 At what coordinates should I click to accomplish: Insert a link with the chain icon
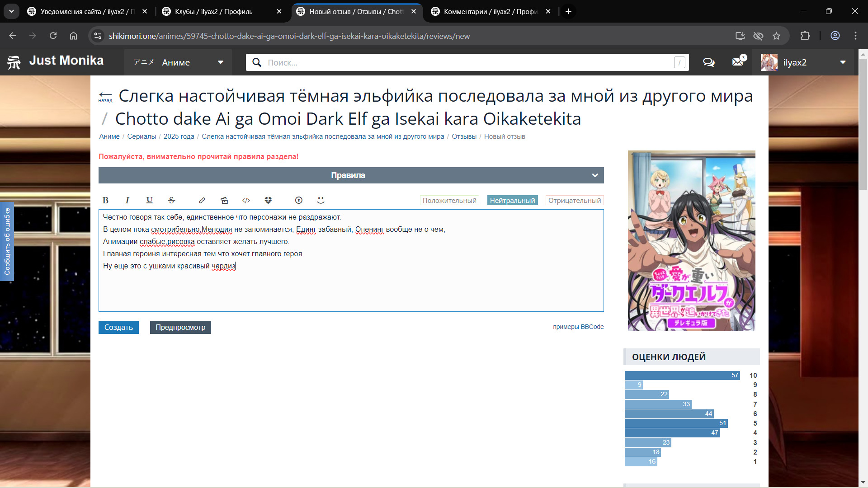[x=202, y=200]
